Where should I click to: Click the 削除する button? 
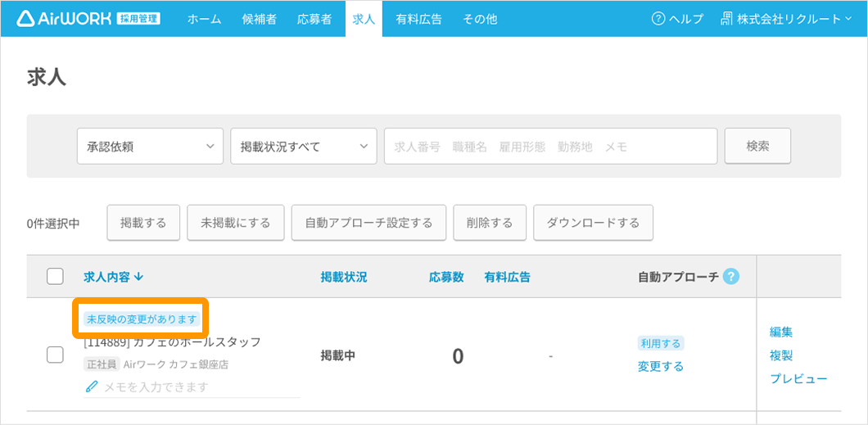point(490,223)
